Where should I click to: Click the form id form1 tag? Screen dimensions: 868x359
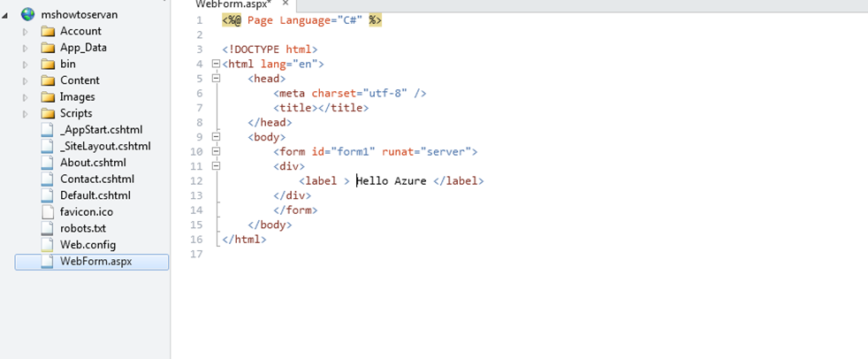(x=376, y=151)
